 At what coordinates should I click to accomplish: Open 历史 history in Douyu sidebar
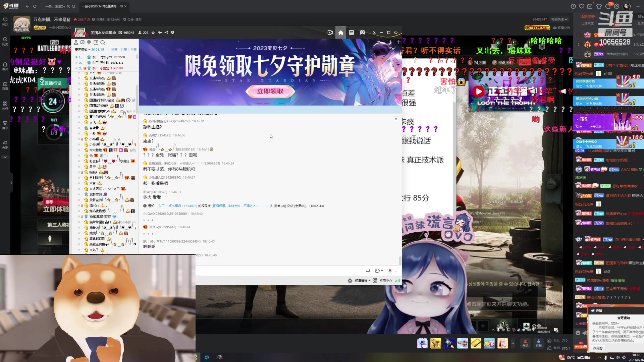click(x=5, y=41)
